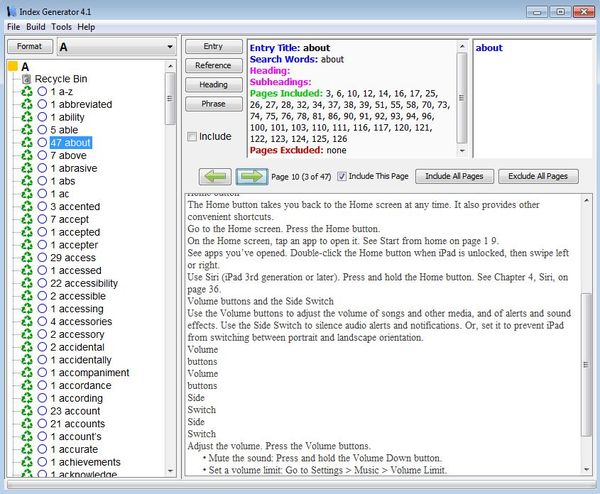Click recycle icon beside '23 account'

coord(27,411)
